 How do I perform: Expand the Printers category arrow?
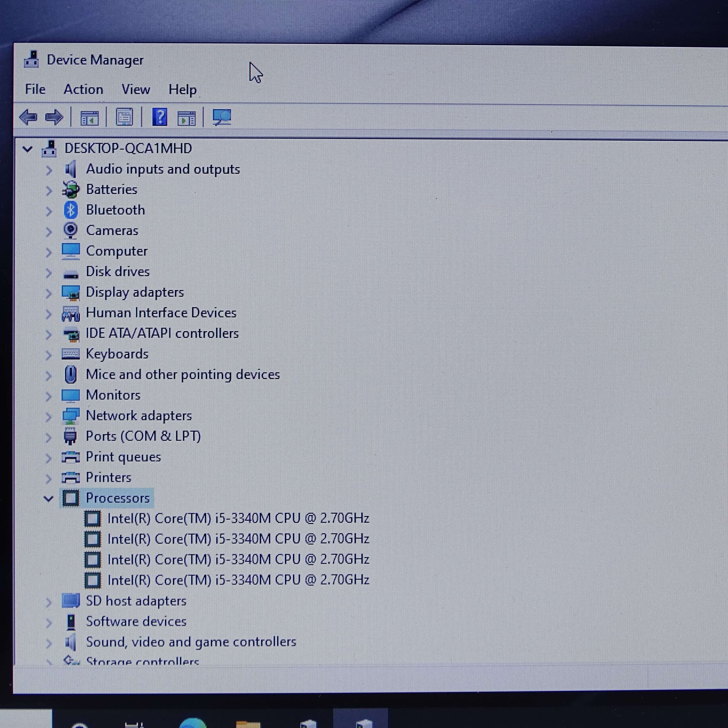click(x=49, y=478)
